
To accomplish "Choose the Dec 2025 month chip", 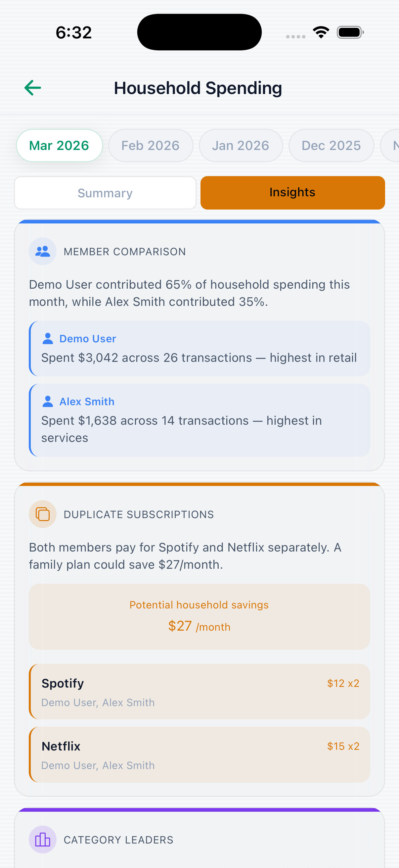I will (331, 146).
